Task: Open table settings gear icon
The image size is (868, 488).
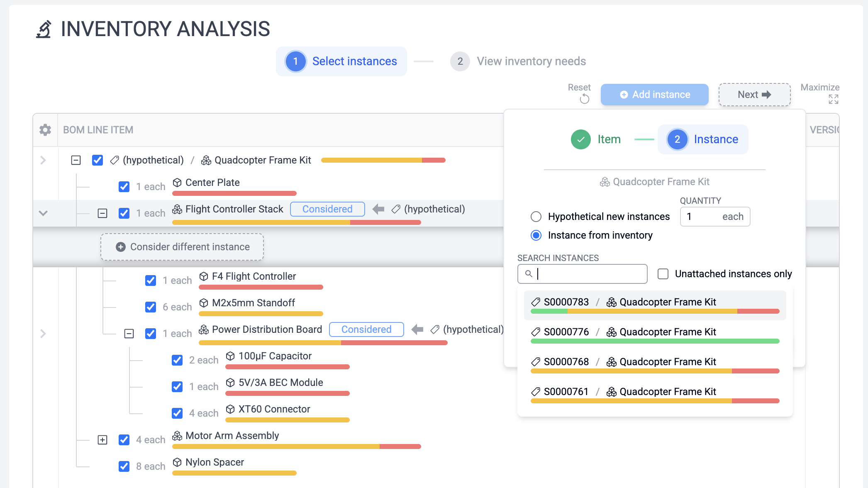Action: pos(45,130)
